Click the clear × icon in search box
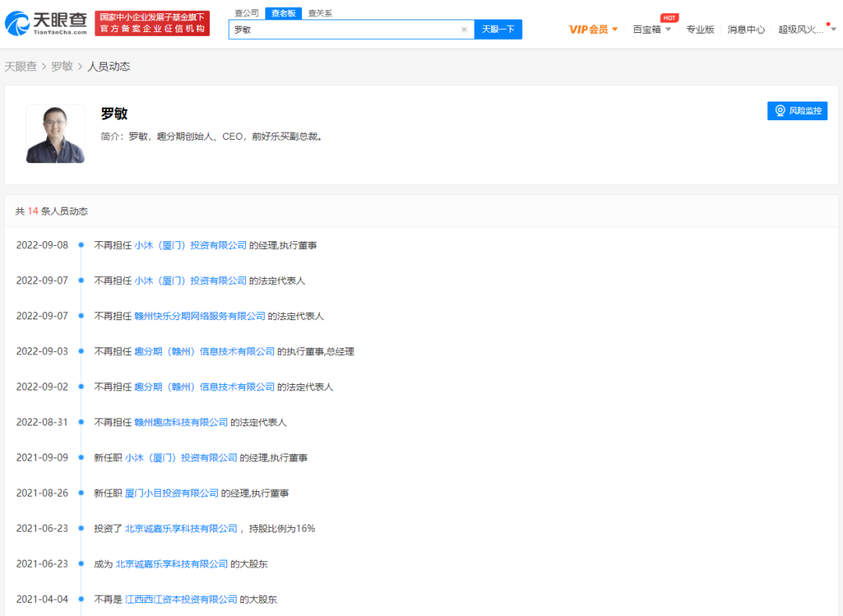843x616 pixels. (x=464, y=29)
